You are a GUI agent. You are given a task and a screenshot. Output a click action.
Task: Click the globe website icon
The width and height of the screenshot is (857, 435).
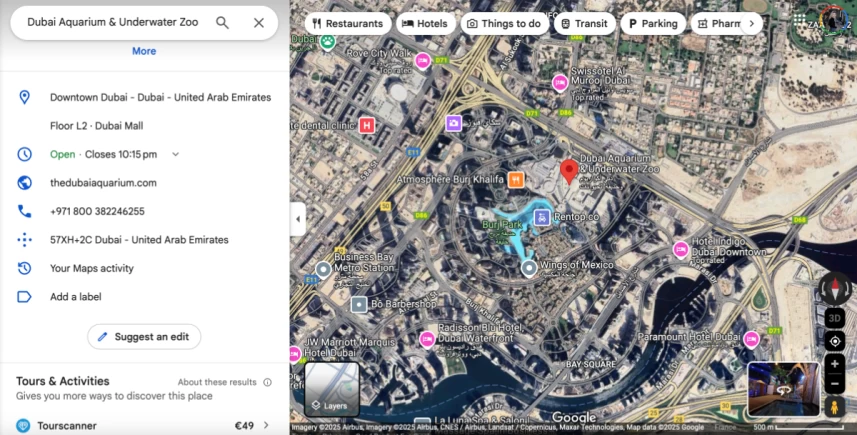coord(24,183)
